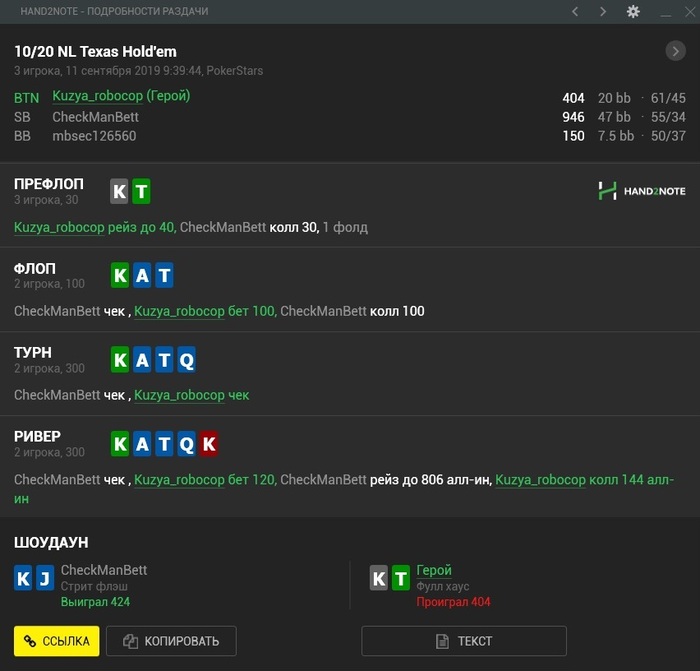Image resolution: width=700 pixels, height=671 pixels.
Task: Click the 55/34 stats for CheckManBett
Action: (x=668, y=117)
